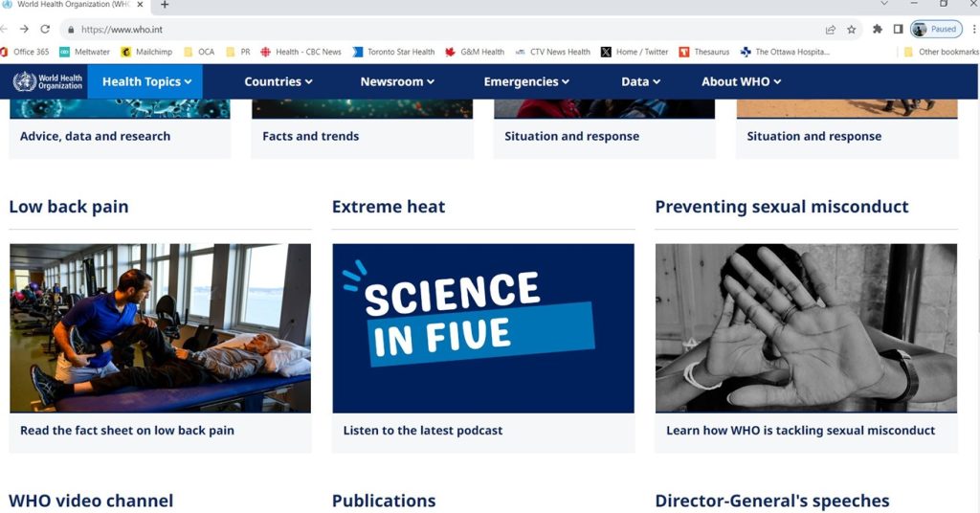Open the Home / Twitter bookmark
This screenshot has width=980, height=513.
click(x=635, y=52)
